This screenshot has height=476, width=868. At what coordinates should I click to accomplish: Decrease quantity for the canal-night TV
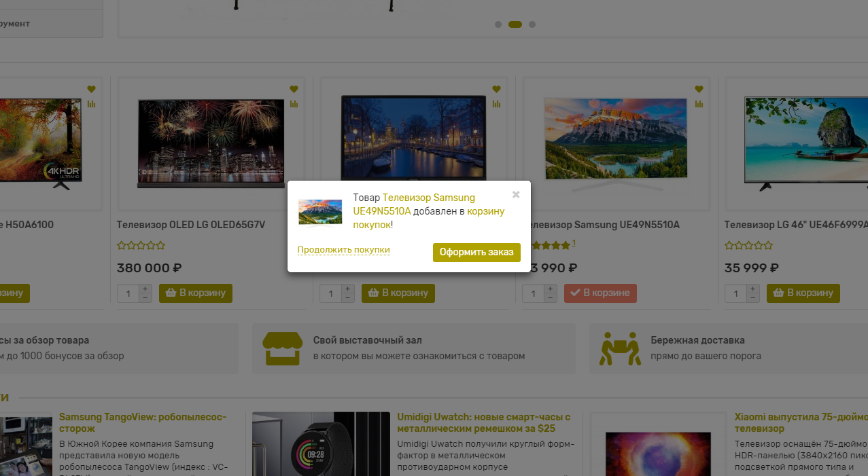[x=348, y=297]
